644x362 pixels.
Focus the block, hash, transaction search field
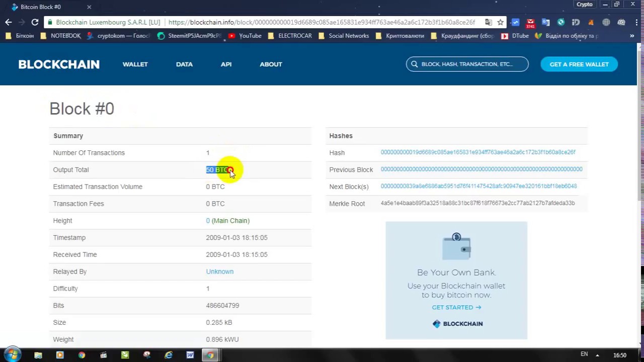tap(467, 64)
